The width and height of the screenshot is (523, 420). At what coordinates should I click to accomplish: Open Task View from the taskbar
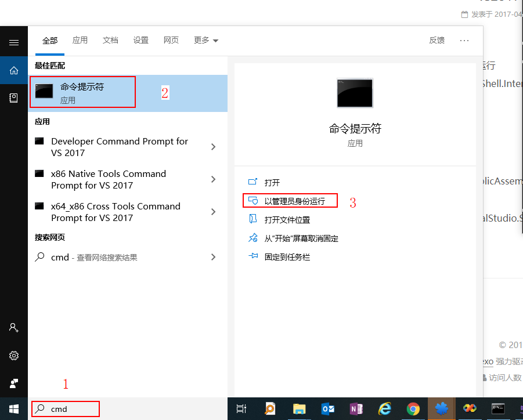click(x=241, y=408)
